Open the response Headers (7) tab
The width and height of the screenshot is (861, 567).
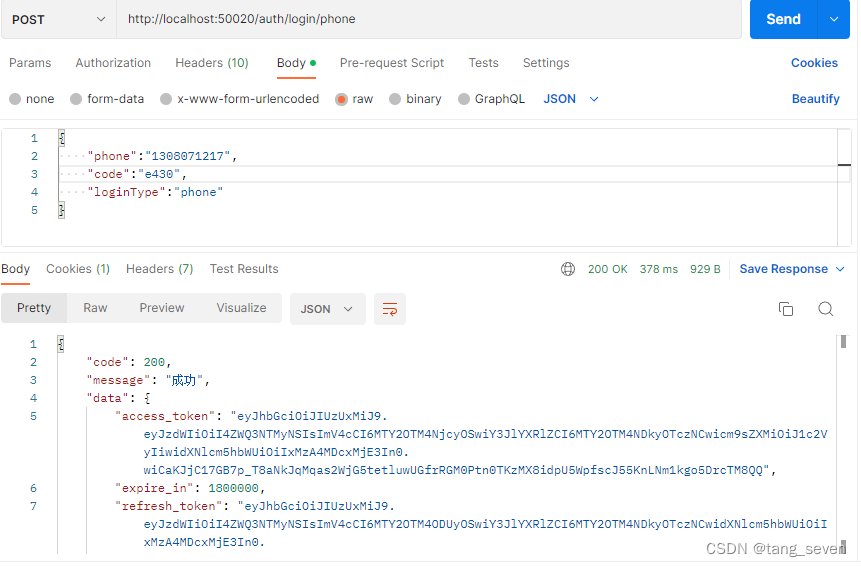click(160, 269)
